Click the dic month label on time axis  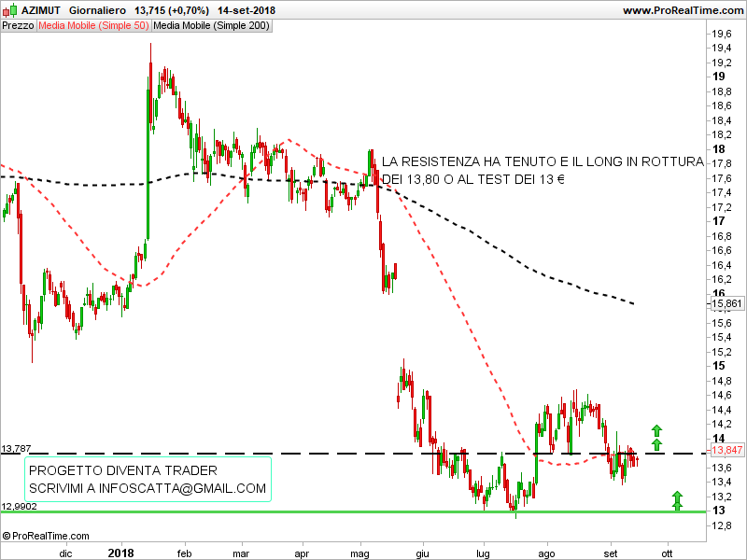[x=65, y=553]
